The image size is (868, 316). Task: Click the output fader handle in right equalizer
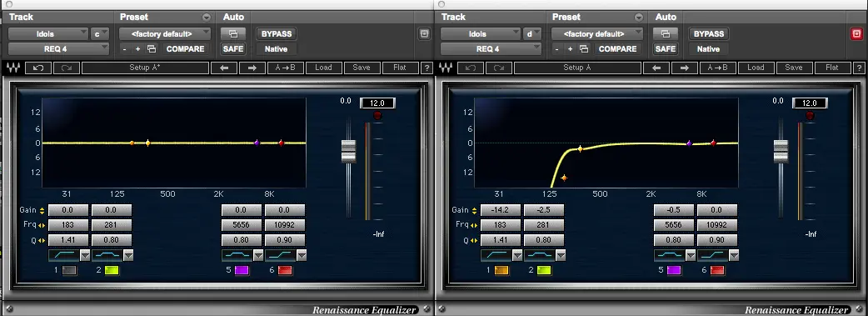point(781,151)
